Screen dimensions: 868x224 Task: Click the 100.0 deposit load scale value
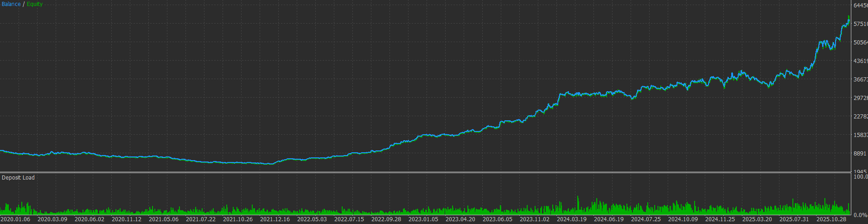(x=860, y=177)
